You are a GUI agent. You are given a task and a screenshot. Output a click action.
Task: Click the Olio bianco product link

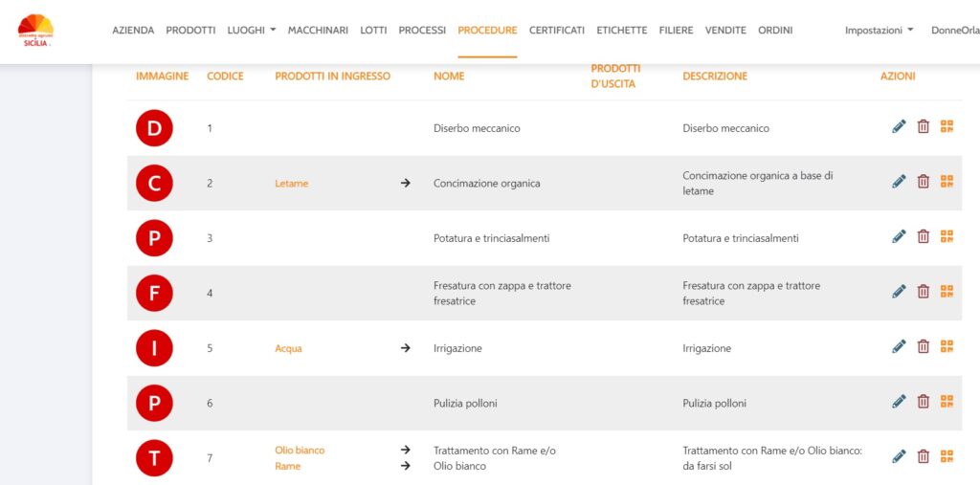pyautogui.click(x=300, y=450)
